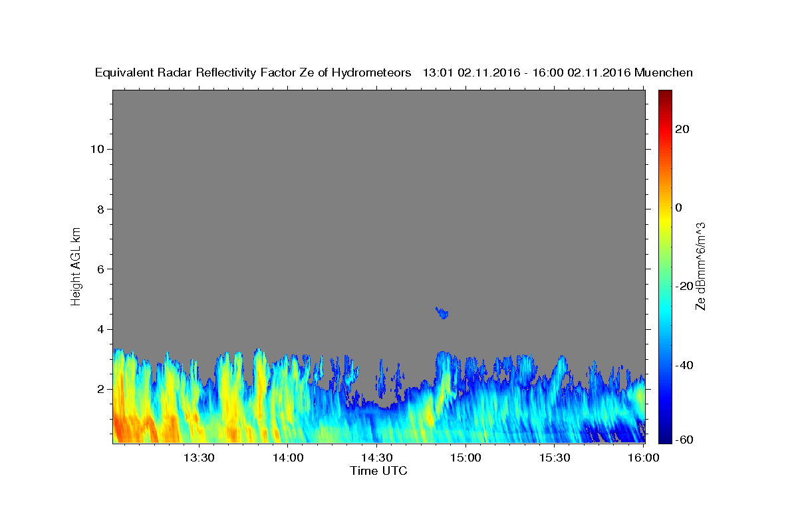The image size is (798, 532).
Task: Click the isolated blue echo near 4.5 km
Action: coord(442,313)
